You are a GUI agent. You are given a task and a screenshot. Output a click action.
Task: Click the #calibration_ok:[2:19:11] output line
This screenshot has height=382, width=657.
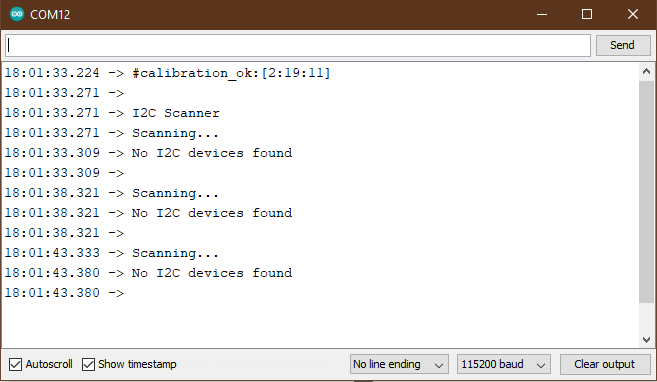pyautogui.click(x=231, y=73)
